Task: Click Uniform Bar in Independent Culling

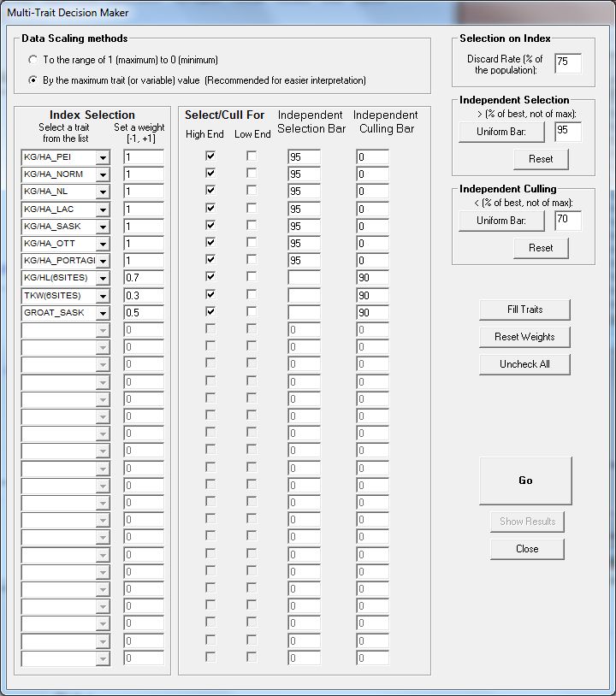Action: tap(501, 221)
